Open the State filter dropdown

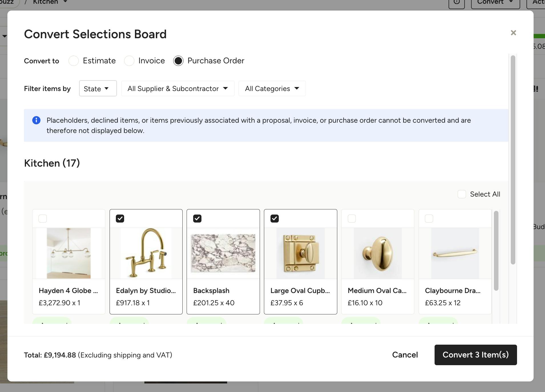point(98,88)
